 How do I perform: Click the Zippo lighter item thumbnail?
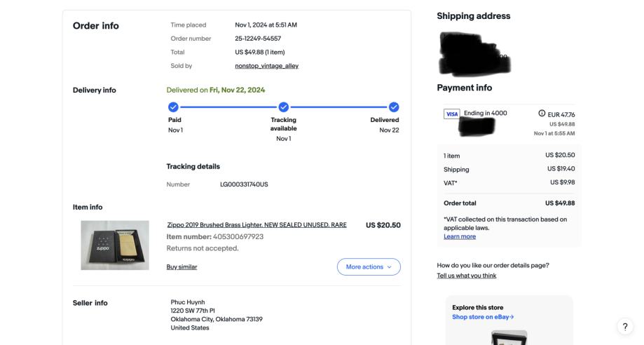pyautogui.click(x=115, y=245)
